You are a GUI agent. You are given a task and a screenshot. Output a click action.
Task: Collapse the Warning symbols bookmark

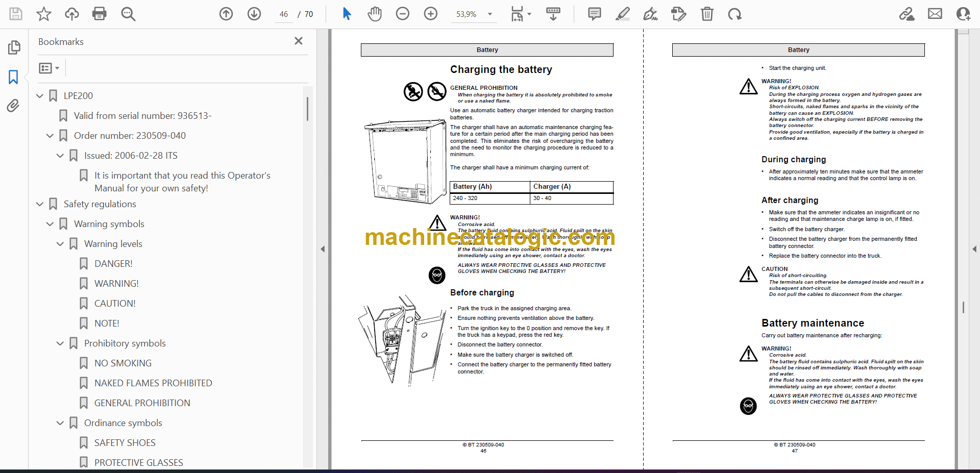[x=50, y=224]
